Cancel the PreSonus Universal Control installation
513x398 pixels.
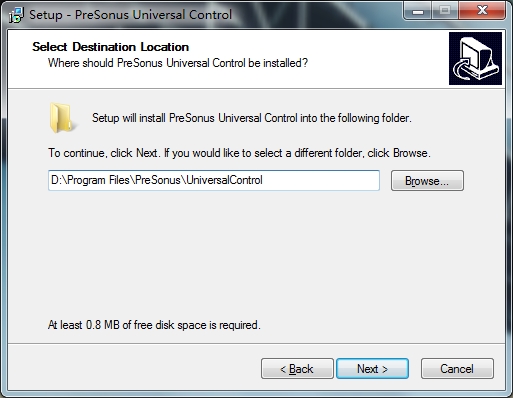(457, 369)
